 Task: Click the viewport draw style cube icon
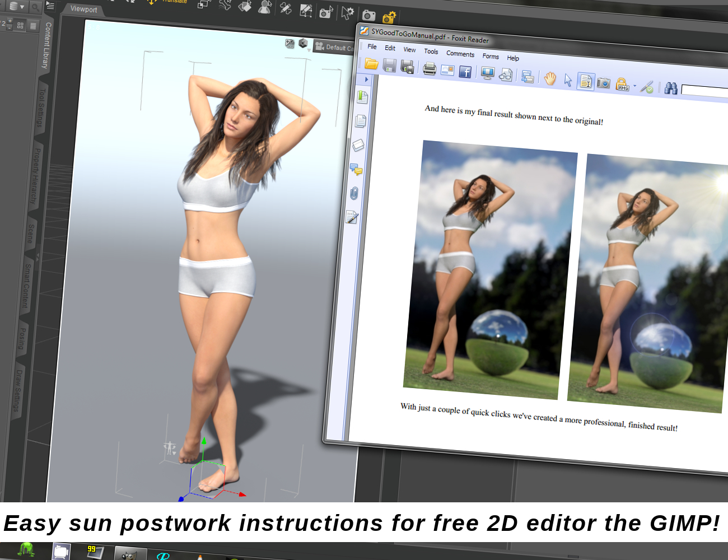coord(303,44)
